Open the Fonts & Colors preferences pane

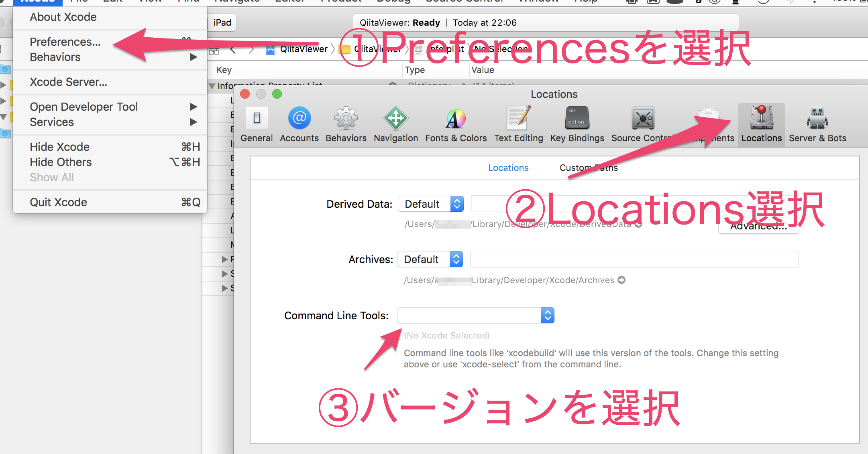click(x=456, y=124)
